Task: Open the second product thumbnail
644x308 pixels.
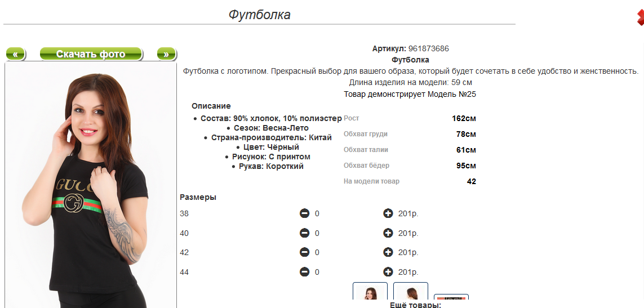Action: pos(411,291)
